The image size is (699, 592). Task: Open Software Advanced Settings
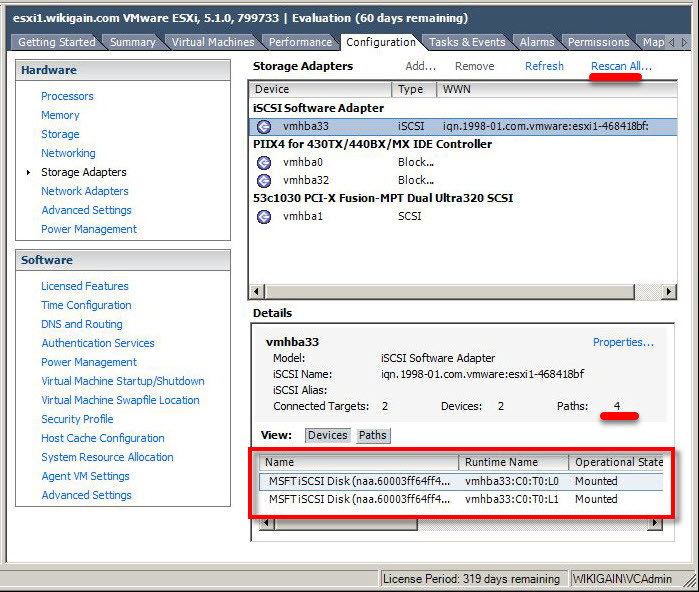(x=86, y=495)
